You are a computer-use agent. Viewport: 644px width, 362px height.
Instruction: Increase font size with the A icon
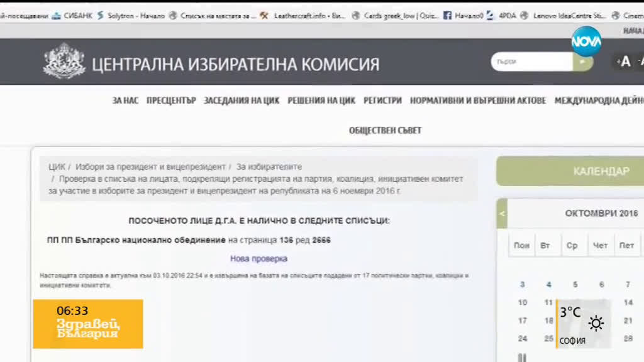(625, 62)
